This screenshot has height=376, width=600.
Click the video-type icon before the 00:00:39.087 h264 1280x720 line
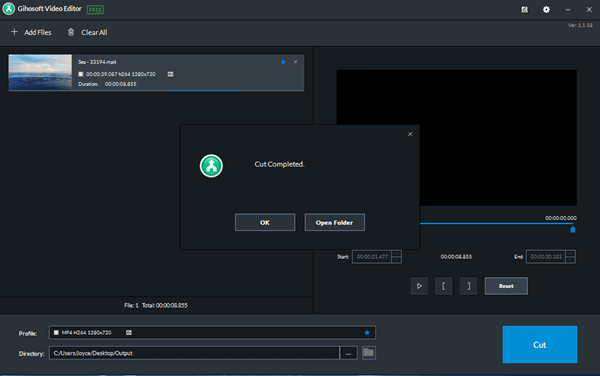[81, 74]
